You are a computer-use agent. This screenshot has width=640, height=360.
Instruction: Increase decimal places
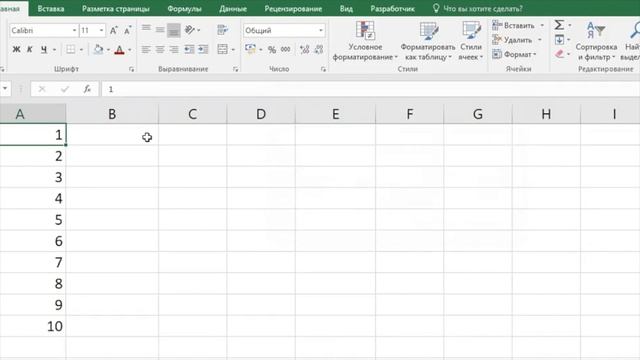[304, 50]
